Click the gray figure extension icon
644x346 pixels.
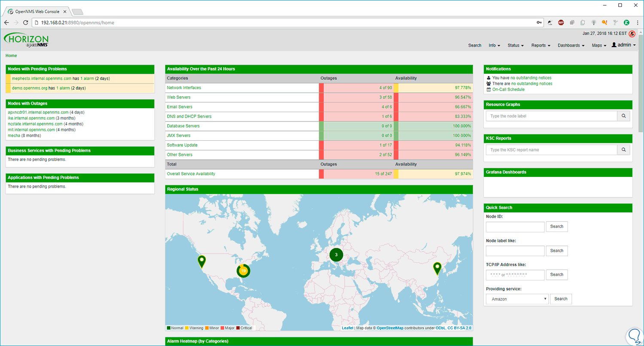tap(615, 22)
